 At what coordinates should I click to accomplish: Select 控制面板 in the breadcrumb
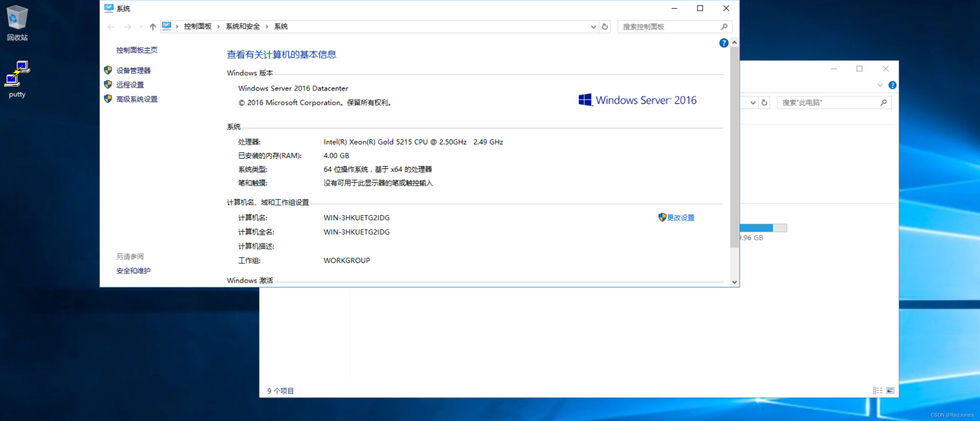click(198, 26)
